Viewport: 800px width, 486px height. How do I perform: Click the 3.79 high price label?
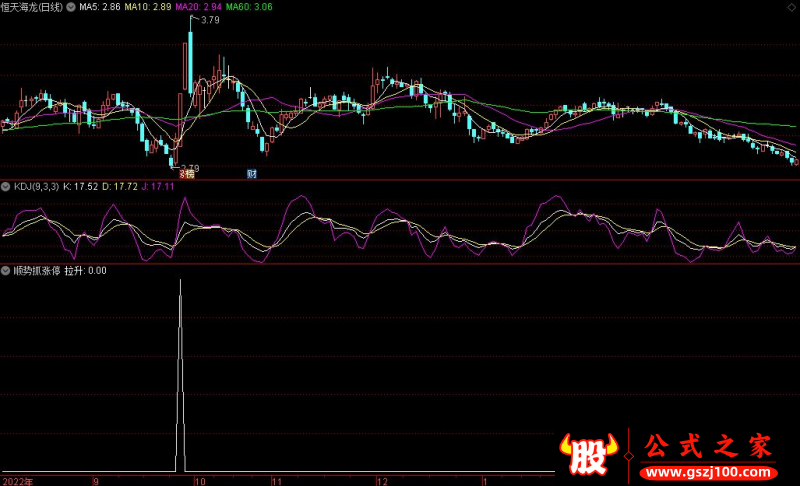click(210, 20)
